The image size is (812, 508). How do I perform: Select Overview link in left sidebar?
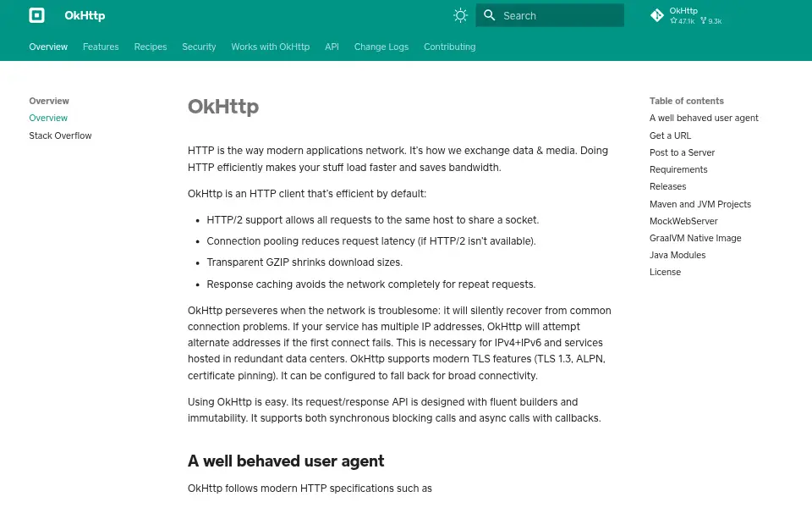pos(48,119)
